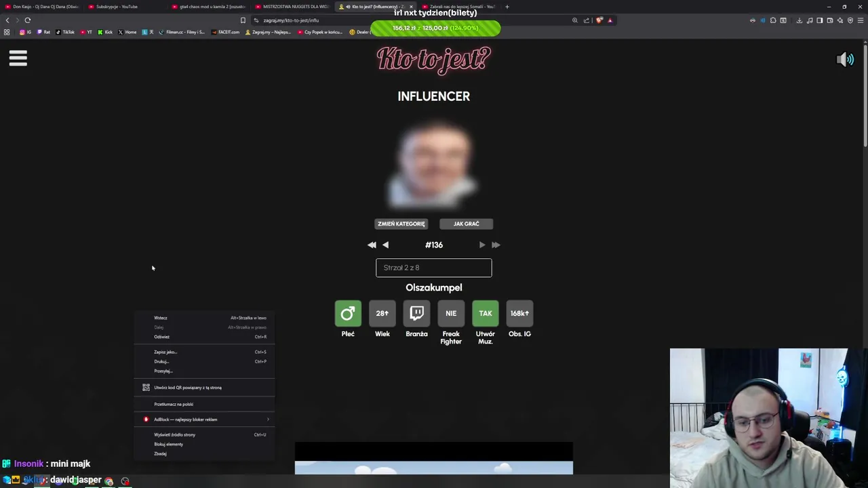
Task: Open the YT bookmark
Action: point(86,32)
